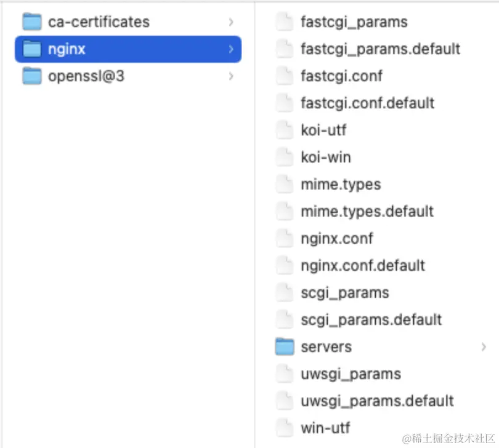Select the mime.types file name
499x448 pixels.
(x=341, y=185)
